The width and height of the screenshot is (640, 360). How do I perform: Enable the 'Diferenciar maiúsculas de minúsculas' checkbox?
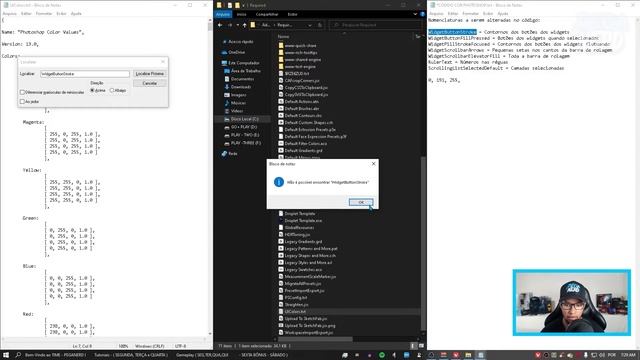[x=22, y=92]
